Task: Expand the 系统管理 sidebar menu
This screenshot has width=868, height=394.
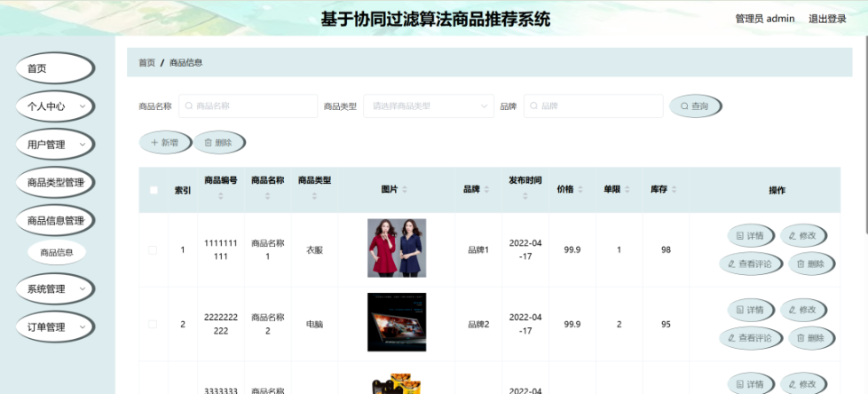Action: (x=55, y=289)
